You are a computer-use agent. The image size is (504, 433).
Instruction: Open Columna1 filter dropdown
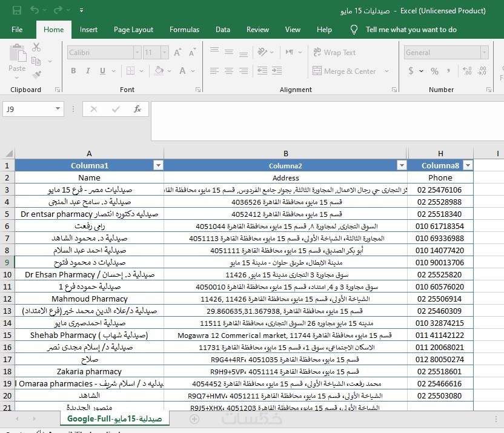158,165
